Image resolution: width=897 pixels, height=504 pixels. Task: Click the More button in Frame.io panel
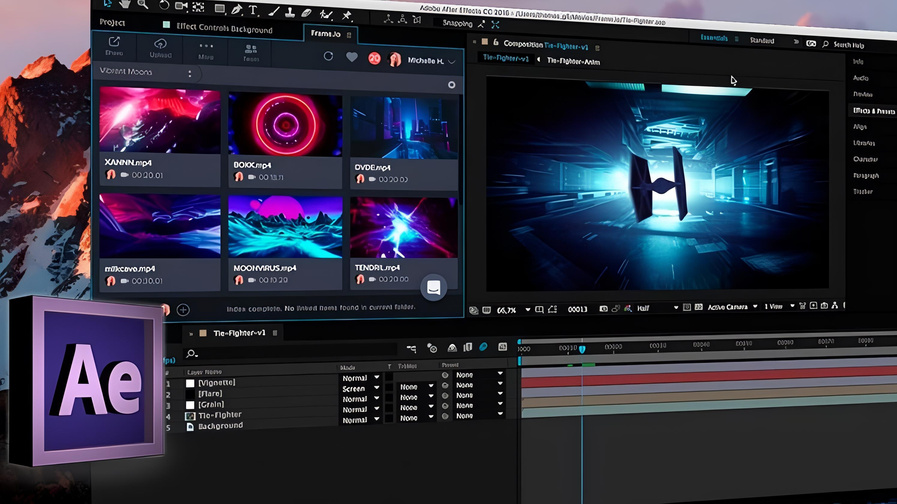(x=206, y=50)
